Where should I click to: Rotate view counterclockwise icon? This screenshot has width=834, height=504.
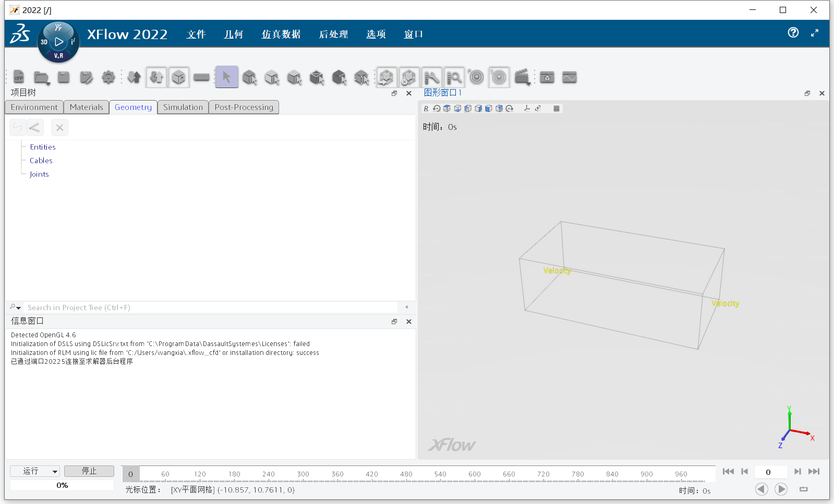(437, 108)
